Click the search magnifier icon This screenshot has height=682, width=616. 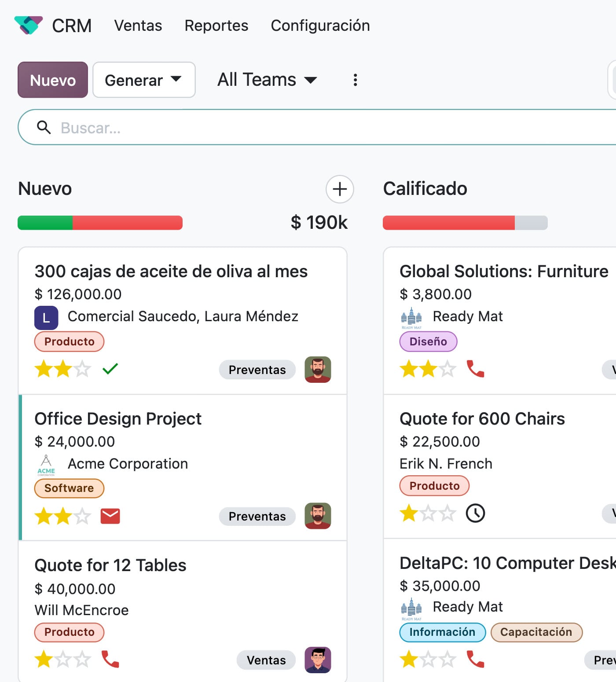point(44,127)
